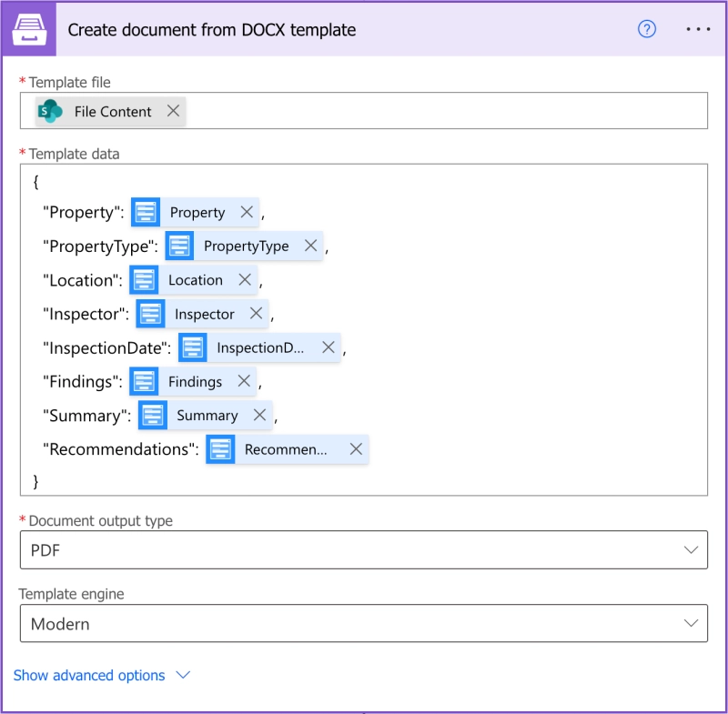Click the form icon on Property token
This screenshot has width=728, height=714.
click(x=146, y=212)
